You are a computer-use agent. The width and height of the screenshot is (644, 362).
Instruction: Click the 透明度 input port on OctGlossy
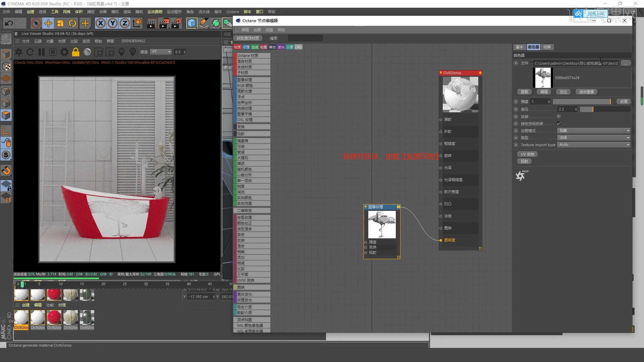pyautogui.click(x=441, y=240)
